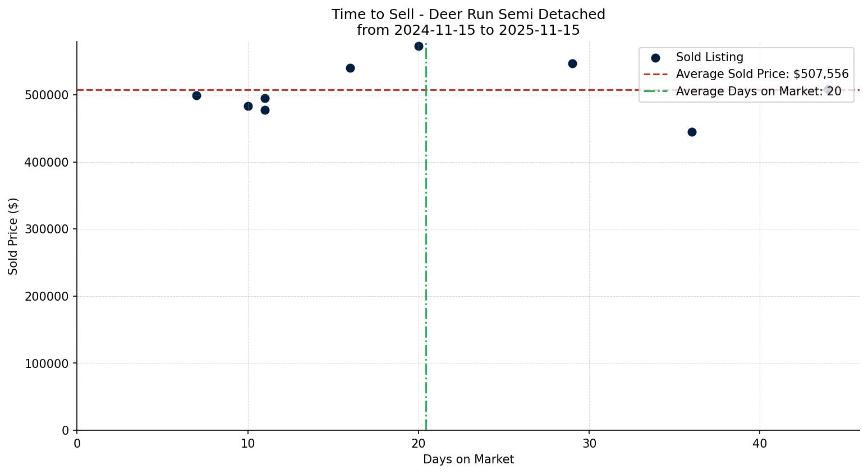Click the green vertical average days line
Screen dimensions: 868x474
tap(426, 252)
